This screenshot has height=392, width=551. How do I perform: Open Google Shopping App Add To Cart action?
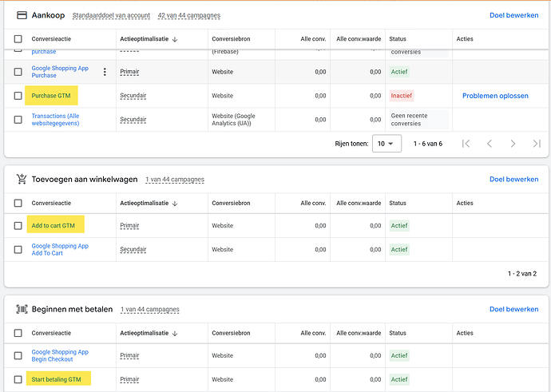[60, 249]
